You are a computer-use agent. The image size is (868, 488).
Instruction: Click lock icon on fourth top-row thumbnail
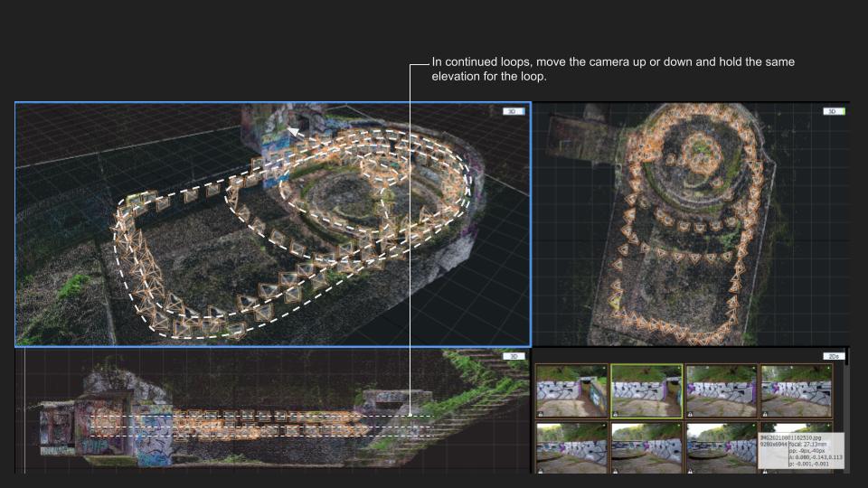click(x=765, y=413)
